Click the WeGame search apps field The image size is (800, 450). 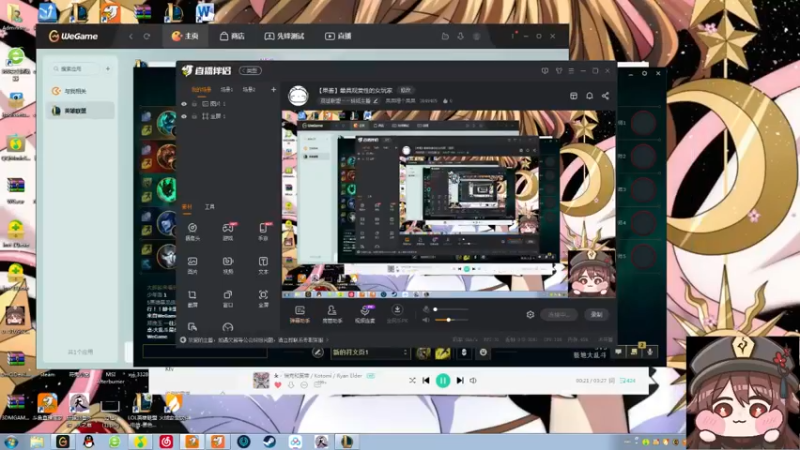point(76,68)
